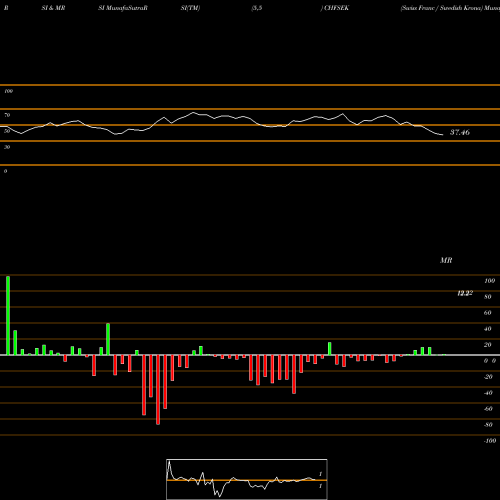Click the SI MunafaSutraR header label
The height and width of the screenshot is (500, 500).
tap(123, 8)
